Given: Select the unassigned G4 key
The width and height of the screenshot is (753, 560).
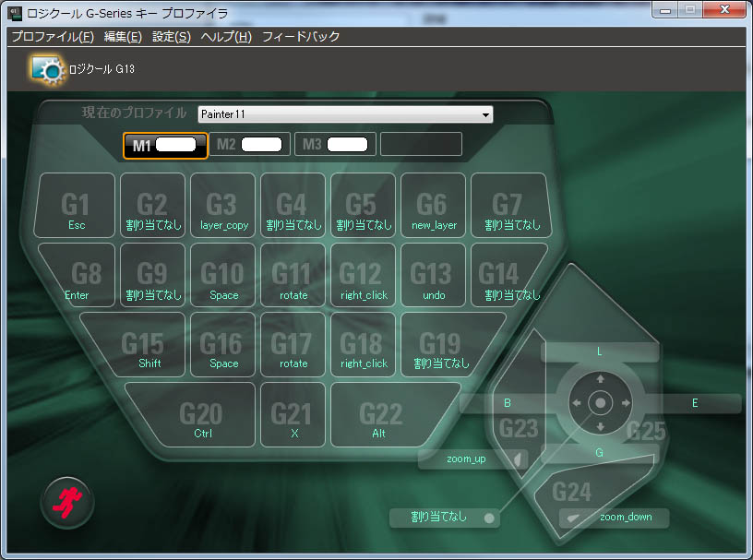Looking at the screenshot, I should (x=293, y=206).
